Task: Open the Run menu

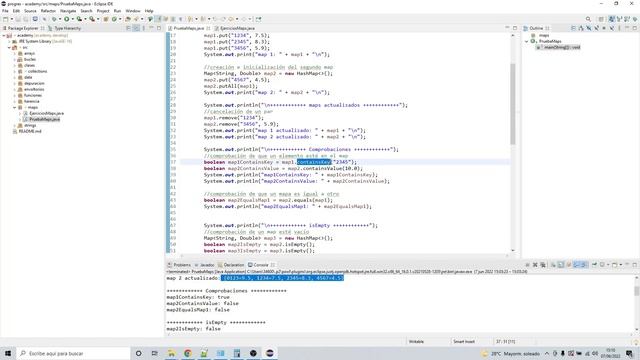Action: (x=118, y=11)
